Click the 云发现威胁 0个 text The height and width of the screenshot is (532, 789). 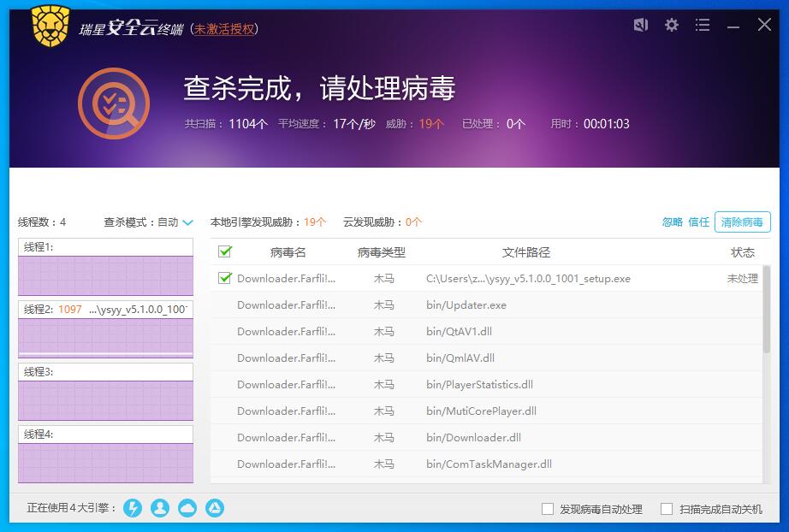[383, 222]
